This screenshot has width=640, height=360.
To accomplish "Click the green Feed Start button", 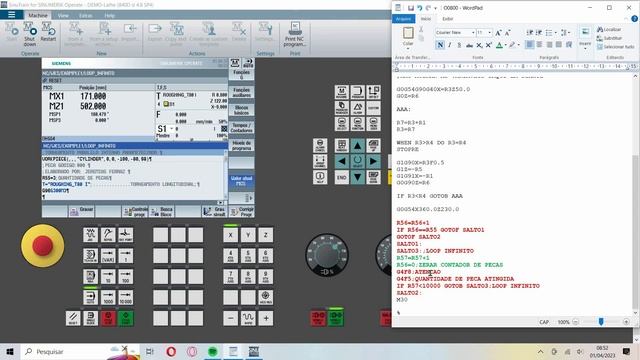I will click(x=336, y=317).
